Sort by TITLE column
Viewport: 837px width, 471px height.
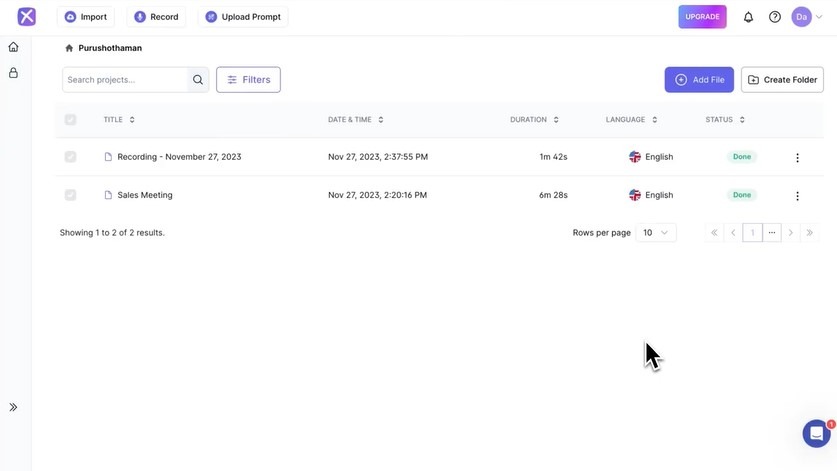point(119,120)
